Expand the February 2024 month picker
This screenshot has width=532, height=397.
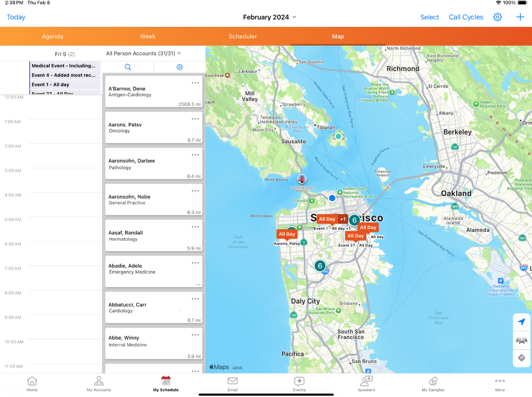click(269, 17)
